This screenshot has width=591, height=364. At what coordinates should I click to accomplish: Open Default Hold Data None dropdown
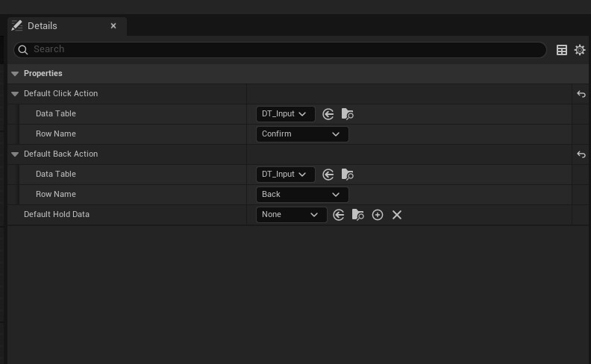click(291, 215)
